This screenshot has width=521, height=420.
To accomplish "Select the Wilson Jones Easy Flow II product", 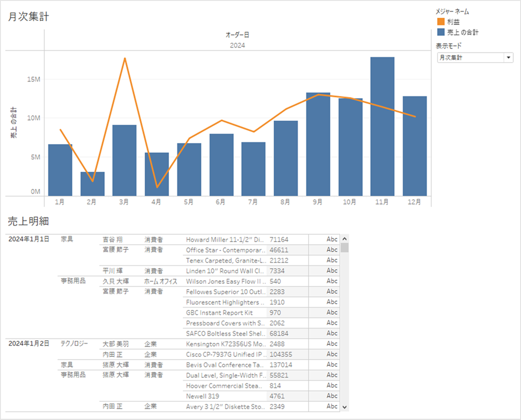I will (x=226, y=281).
